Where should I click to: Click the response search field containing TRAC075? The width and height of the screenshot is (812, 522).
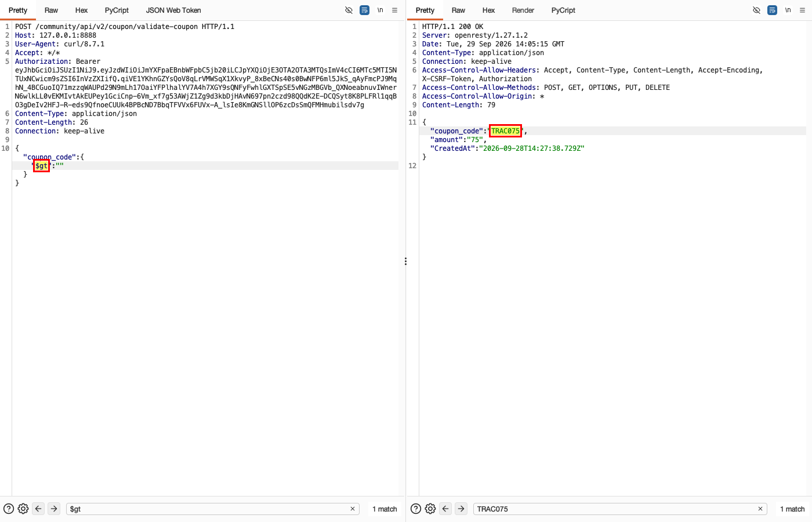(620, 509)
